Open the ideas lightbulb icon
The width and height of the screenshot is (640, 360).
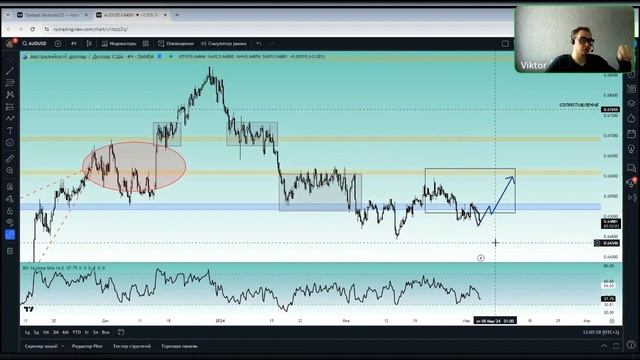[631, 149]
